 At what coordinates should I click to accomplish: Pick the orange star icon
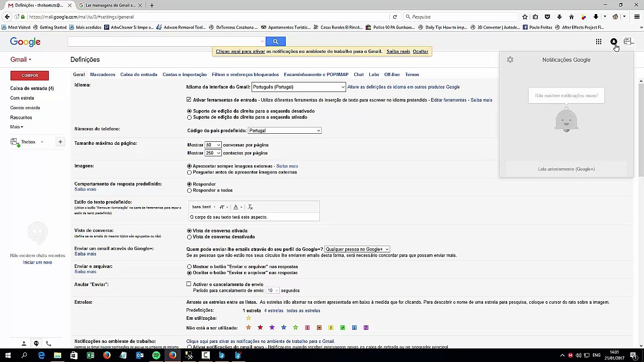coord(248,328)
